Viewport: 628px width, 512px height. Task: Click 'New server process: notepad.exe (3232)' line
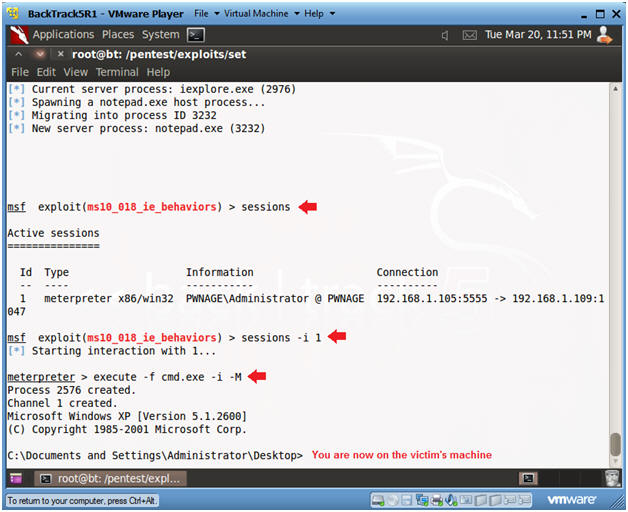149,129
